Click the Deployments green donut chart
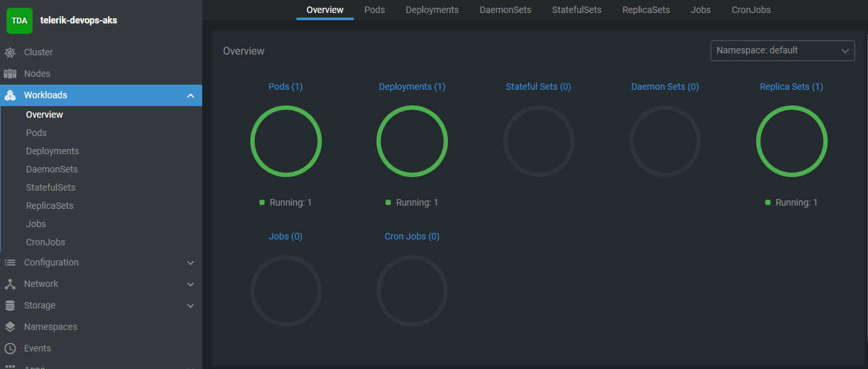868x369 pixels. [412, 141]
